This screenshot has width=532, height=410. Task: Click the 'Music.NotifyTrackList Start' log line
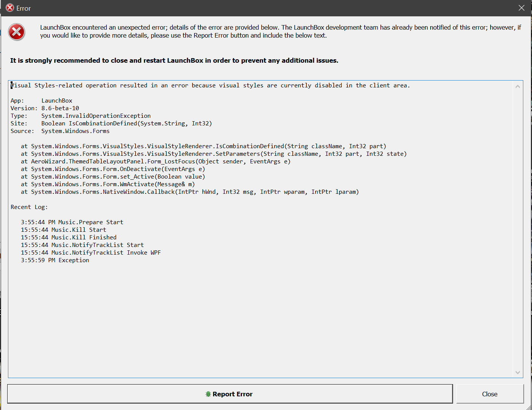pyautogui.click(x=82, y=245)
